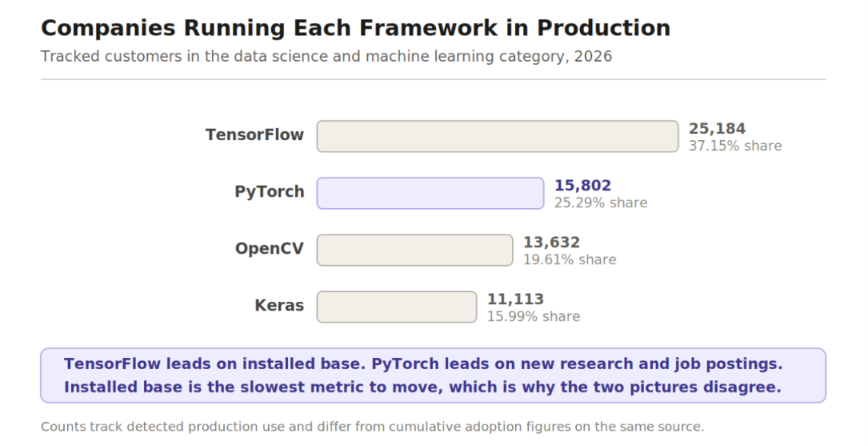Viewport: 868px width, 446px height.
Task: Click the Keras bar
Action: [x=396, y=307]
